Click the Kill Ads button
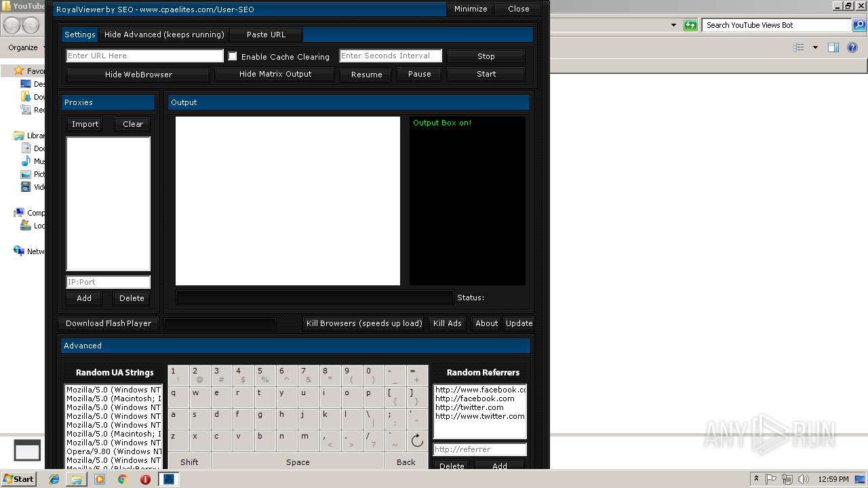Screen dimensions: 868x488 448,323
